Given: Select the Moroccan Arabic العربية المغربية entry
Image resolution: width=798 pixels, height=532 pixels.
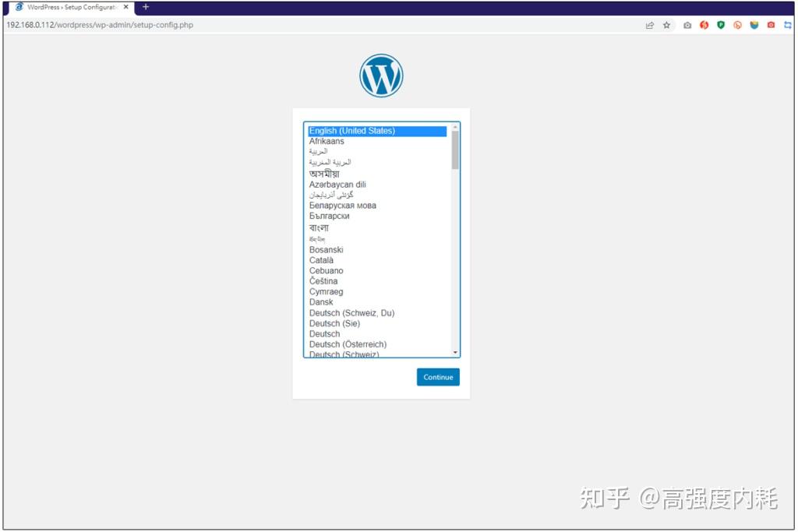Looking at the screenshot, I should (x=377, y=162).
